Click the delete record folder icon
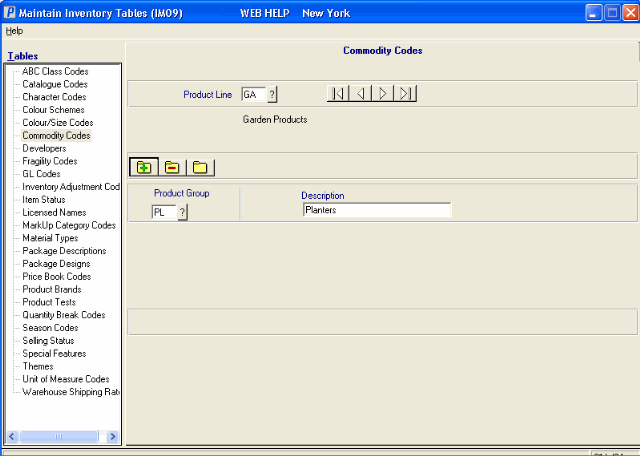This screenshot has height=456, width=640. click(172, 167)
